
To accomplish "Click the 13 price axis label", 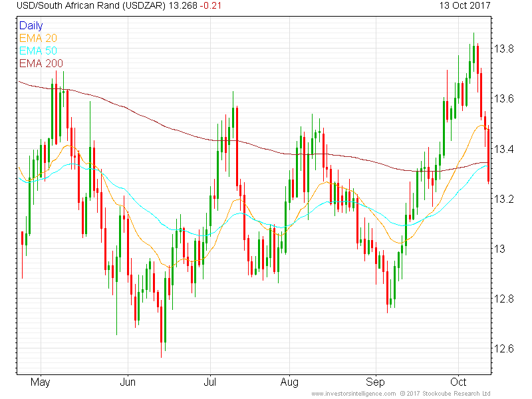I will [499, 249].
